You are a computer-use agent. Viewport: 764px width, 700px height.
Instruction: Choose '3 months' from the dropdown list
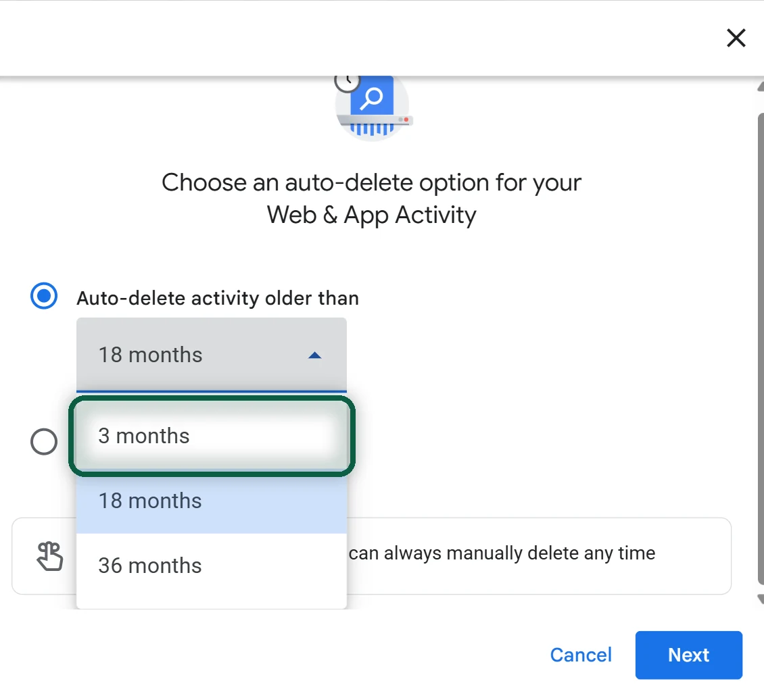click(212, 436)
